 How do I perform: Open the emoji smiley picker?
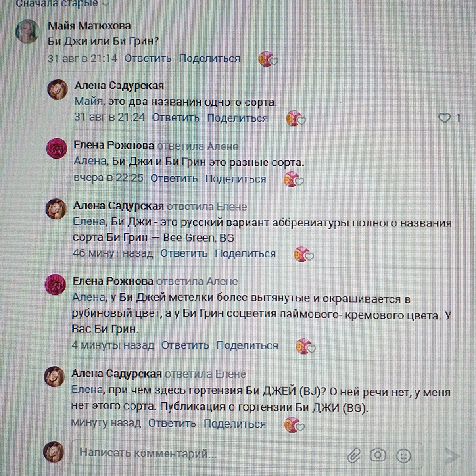(x=403, y=455)
